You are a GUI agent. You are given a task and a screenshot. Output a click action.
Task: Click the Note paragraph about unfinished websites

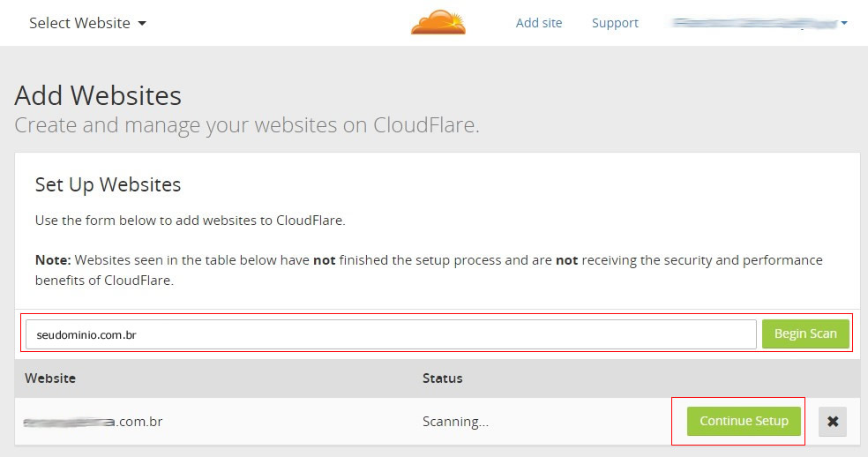429,270
